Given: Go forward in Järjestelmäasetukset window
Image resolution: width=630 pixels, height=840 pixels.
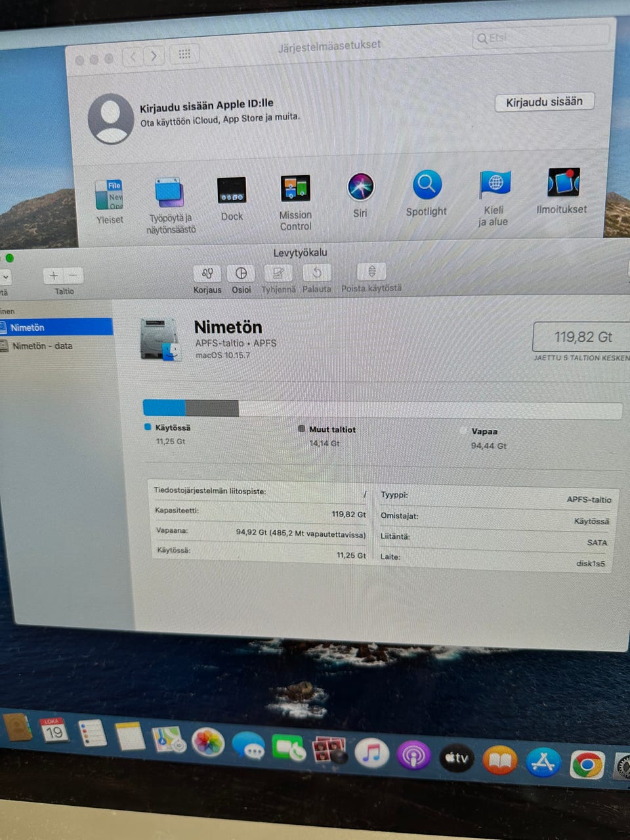Looking at the screenshot, I should click(154, 56).
